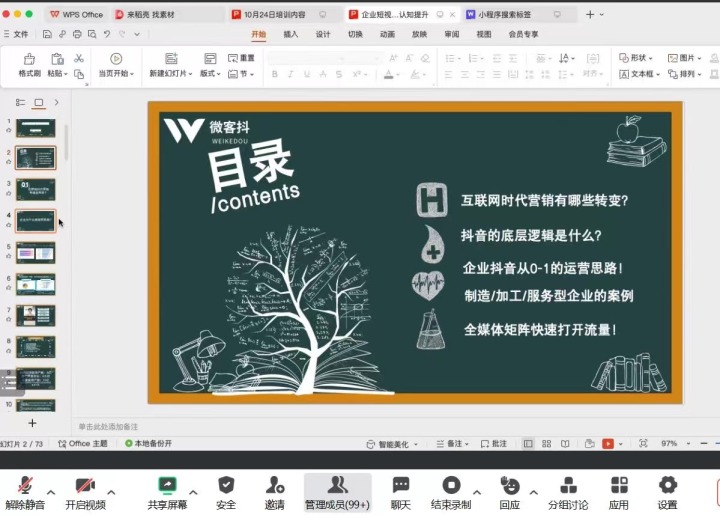Screen dimensions: 720x515
Task: Click the Undo arrow icon
Action: point(107,34)
